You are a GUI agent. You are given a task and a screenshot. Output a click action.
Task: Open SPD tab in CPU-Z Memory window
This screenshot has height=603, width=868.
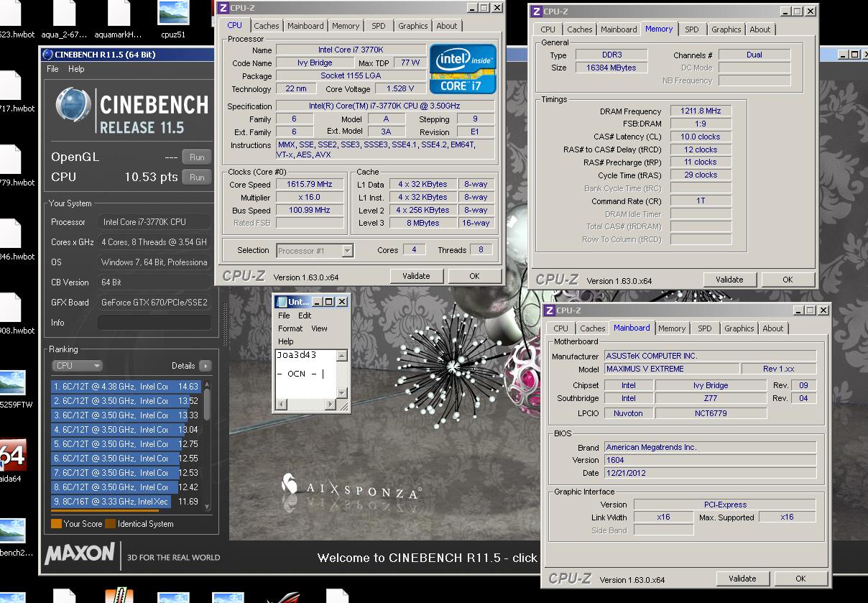(691, 29)
